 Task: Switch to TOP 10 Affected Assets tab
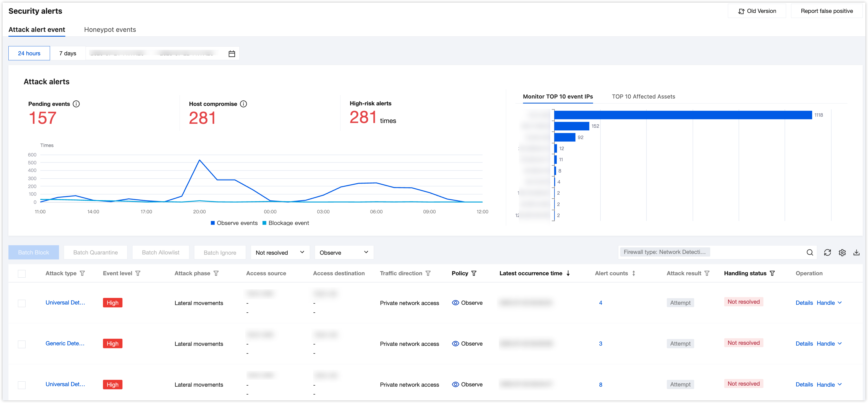click(643, 97)
